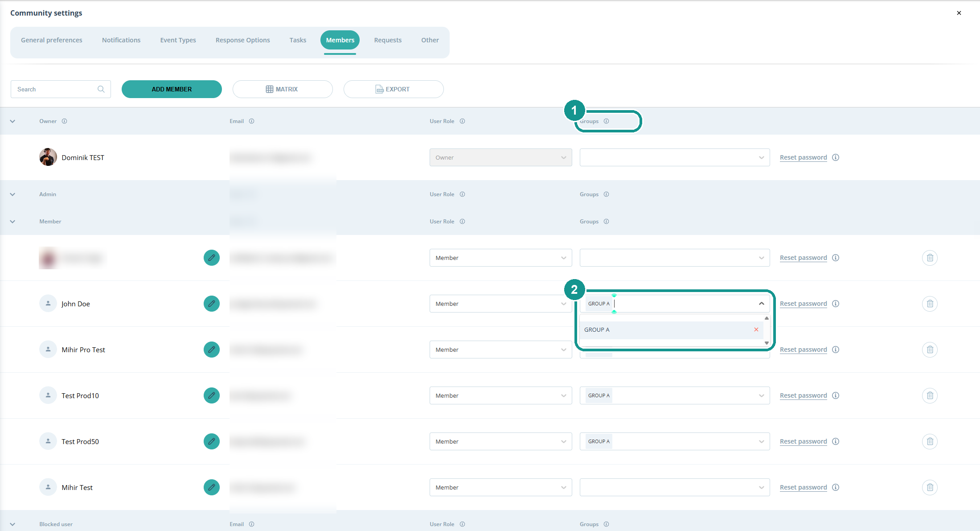
Task: Click John Doe default avatar icon
Action: pyautogui.click(x=48, y=304)
